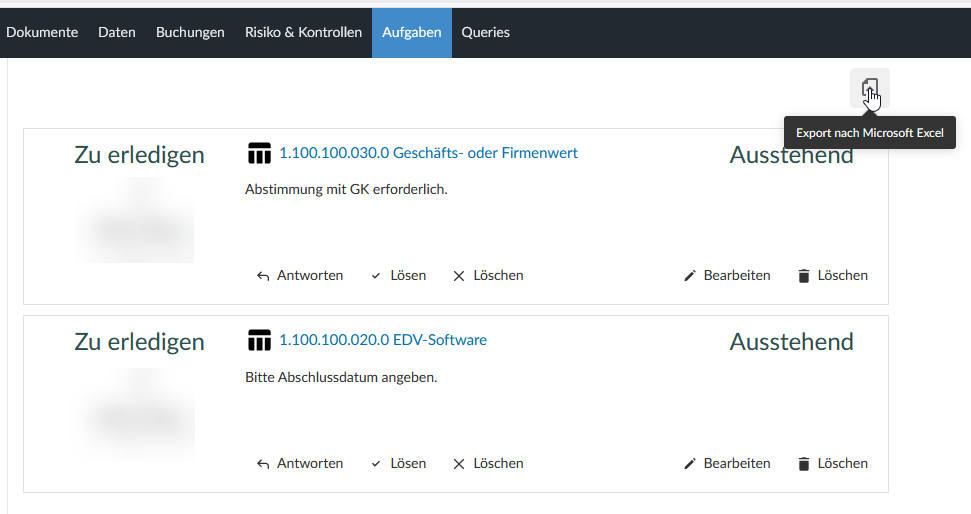
Task: Click X Löschen on the Geschäfts- oder Firmenwert task
Action: (488, 276)
